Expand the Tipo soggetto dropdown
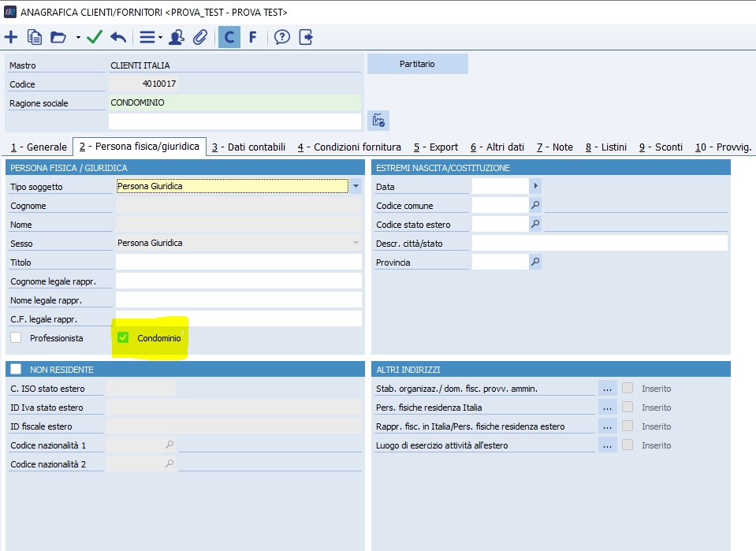This screenshot has height=551, width=756. pos(356,187)
